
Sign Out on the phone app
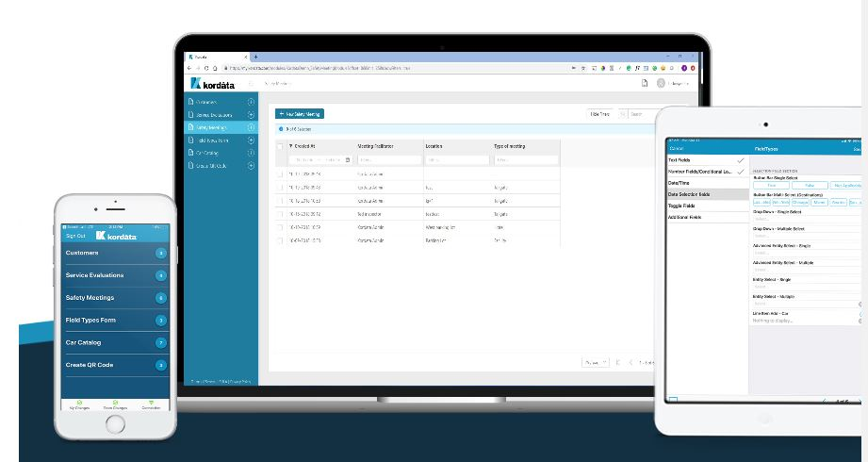click(75, 236)
